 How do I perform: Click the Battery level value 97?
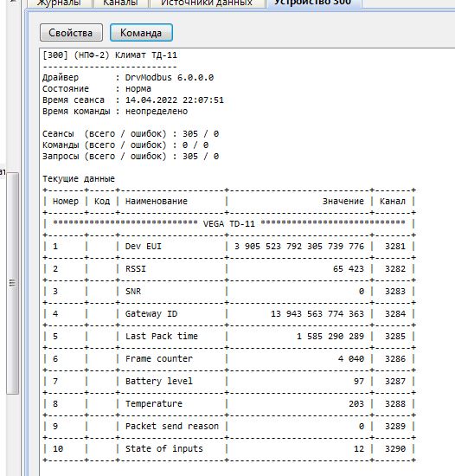359,381
